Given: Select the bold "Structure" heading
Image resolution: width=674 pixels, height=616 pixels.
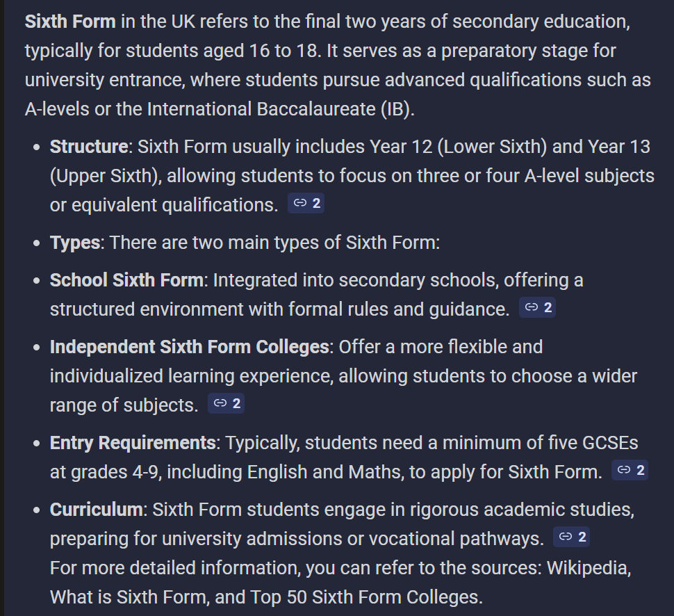Looking at the screenshot, I should [x=89, y=147].
